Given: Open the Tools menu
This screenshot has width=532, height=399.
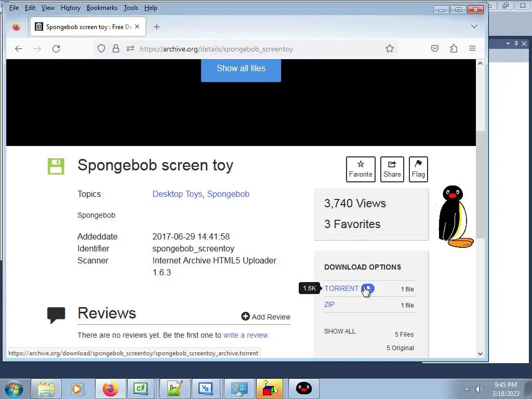Looking at the screenshot, I should 130,7.
